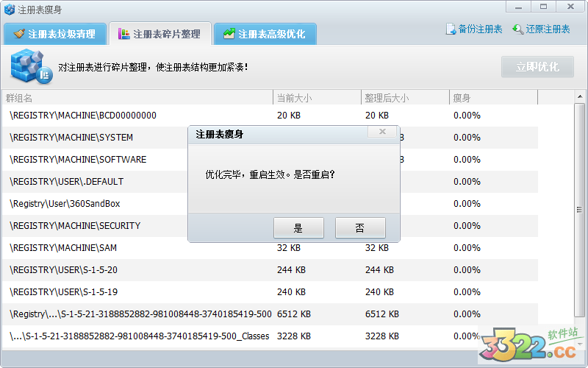The height and width of the screenshot is (368, 588).
Task: Open the 注册表高级优化 tab
Action: point(265,34)
